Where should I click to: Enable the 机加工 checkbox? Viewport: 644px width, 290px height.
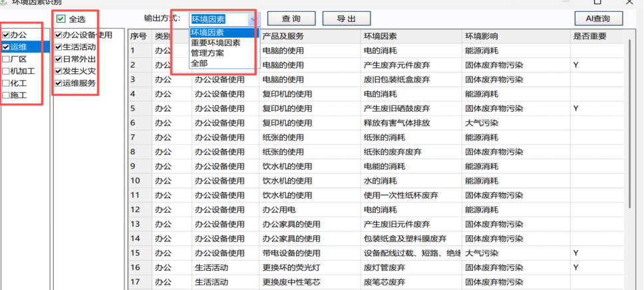6,71
